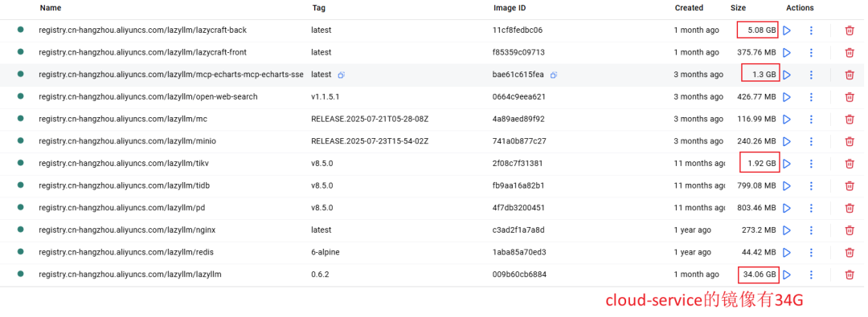Run the lazycraft-back image
The height and width of the screenshot is (317, 868).
point(787,30)
